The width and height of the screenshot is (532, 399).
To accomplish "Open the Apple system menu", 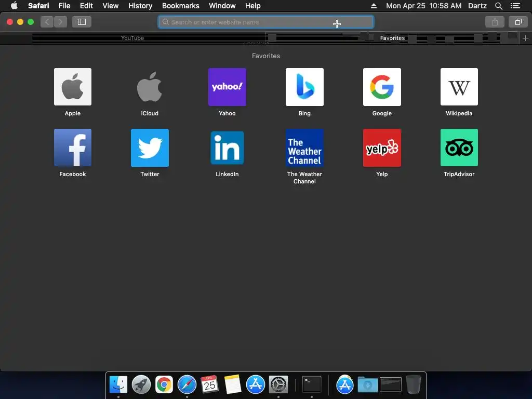I will click(14, 6).
